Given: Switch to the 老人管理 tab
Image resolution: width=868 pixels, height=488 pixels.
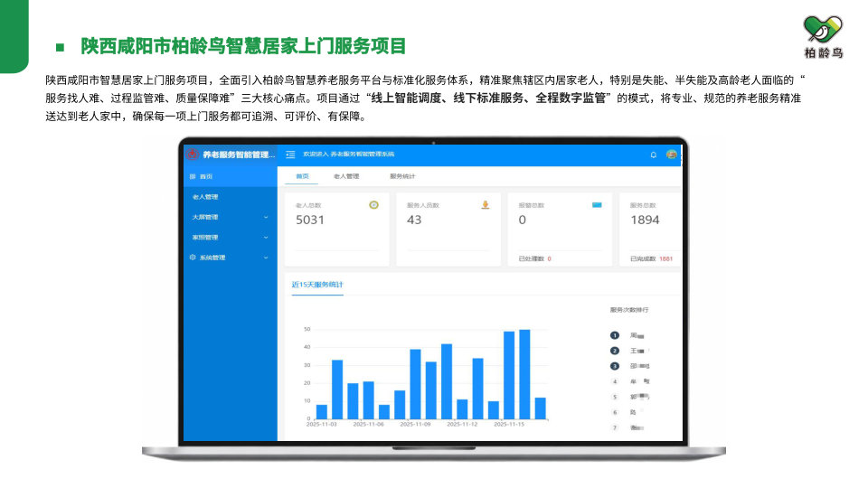Looking at the screenshot, I should point(346,176).
